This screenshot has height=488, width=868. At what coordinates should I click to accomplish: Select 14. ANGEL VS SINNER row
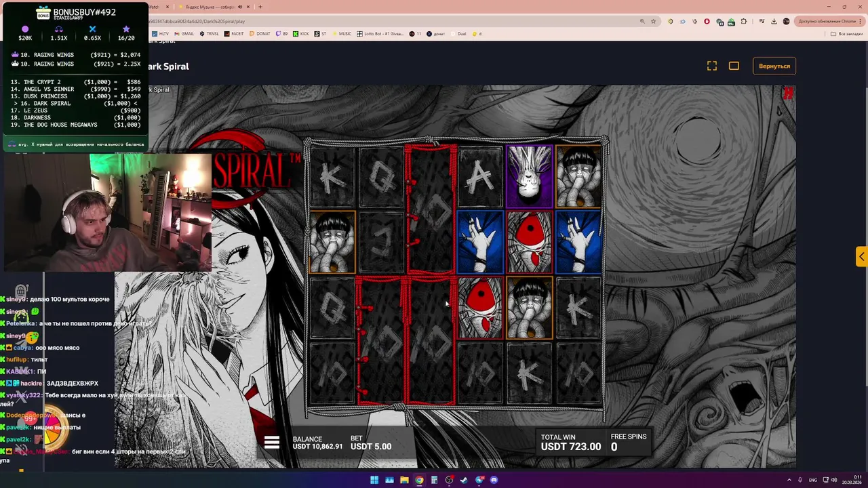75,89
